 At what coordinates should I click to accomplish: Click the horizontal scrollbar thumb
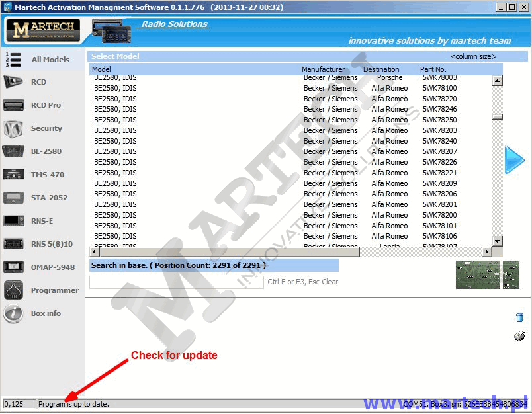tap(230, 251)
